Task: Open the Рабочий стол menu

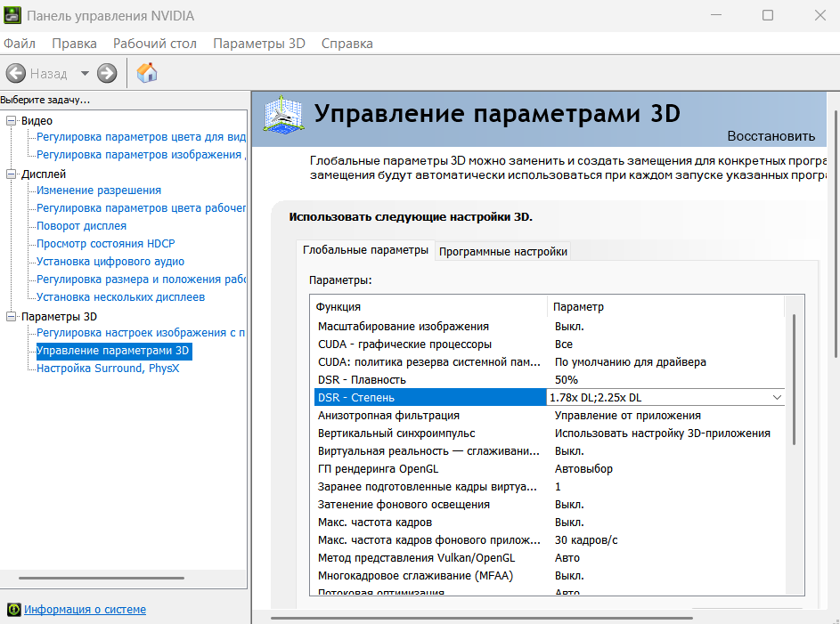Action: (x=154, y=44)
